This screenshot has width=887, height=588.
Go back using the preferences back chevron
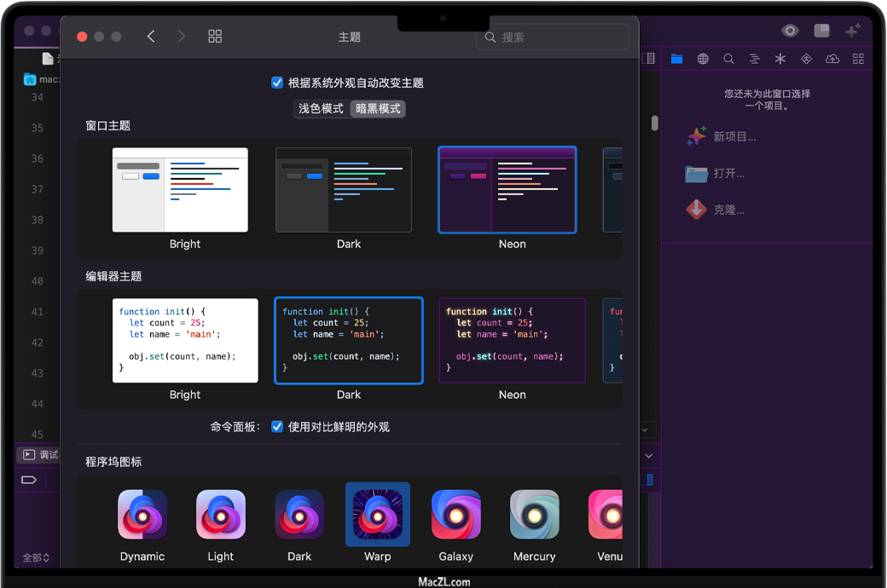(x=151, y=37)
